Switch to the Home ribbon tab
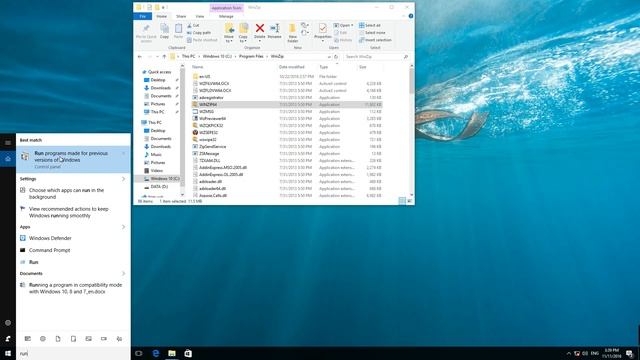 click(x=162, y=16)
